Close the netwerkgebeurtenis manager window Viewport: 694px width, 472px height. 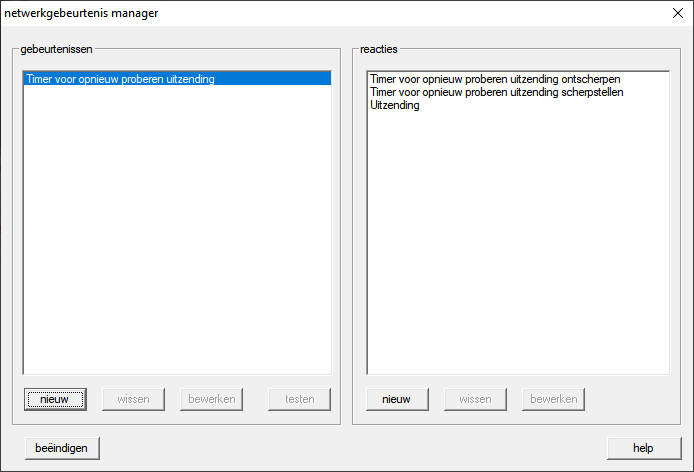pyautogui.click(x=677, y=14)
